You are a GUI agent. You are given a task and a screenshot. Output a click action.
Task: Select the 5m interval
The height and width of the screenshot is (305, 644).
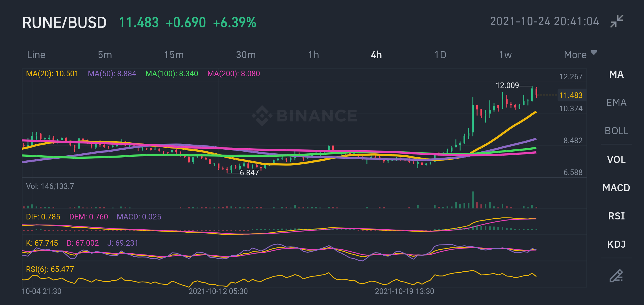(x=105, y=55)
